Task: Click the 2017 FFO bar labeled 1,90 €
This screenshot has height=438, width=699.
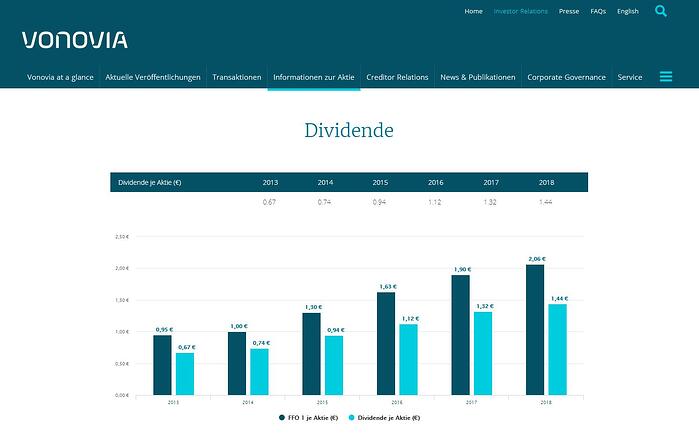Action: tap(461, 335)
